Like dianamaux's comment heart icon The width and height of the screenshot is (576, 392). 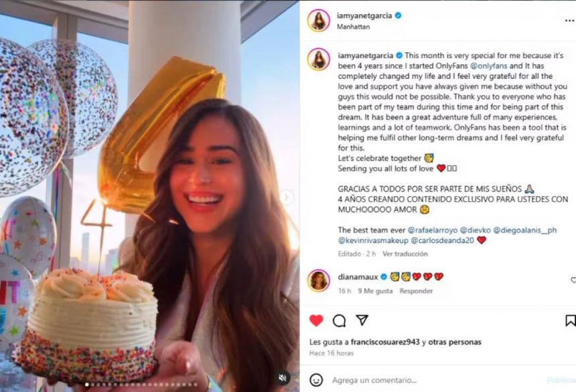573,280
